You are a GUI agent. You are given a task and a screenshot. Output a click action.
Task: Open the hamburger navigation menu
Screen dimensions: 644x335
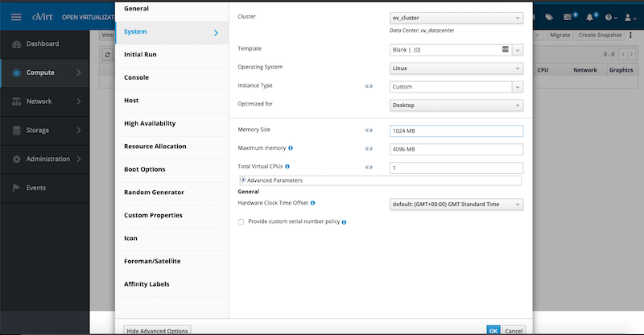pos(16,17)
